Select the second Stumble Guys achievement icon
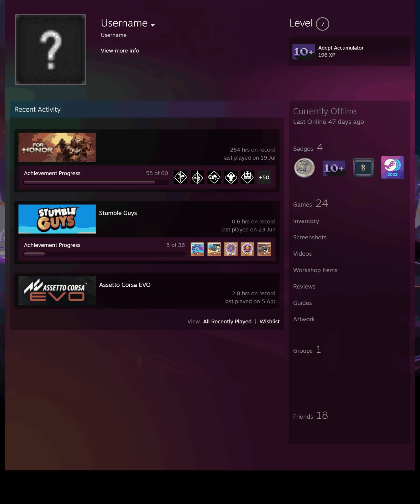 [214, 249]
